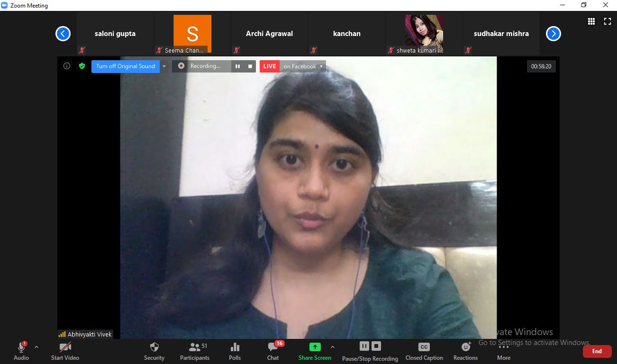Open meeting information icon
This screenshot has height=364, width=617.
[x=67, y=66]
